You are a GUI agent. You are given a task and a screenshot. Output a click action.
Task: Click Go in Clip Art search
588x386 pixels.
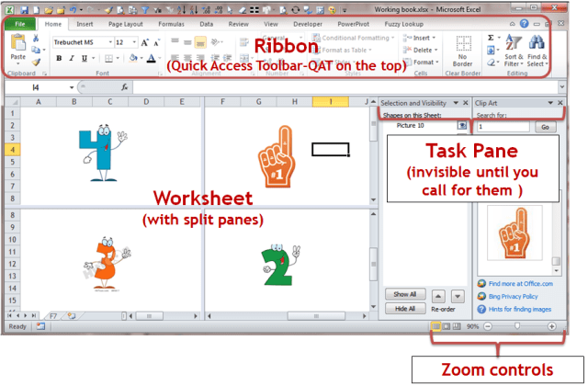pos(545,127)
